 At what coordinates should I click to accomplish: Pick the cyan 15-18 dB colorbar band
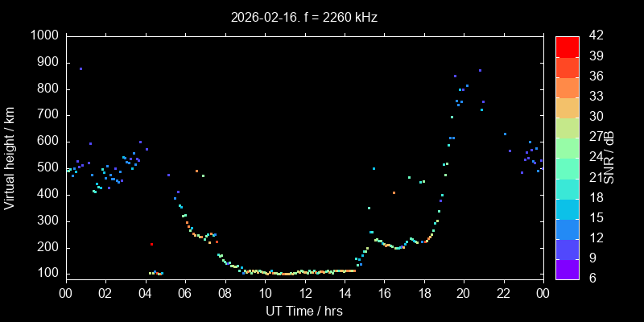567,208
